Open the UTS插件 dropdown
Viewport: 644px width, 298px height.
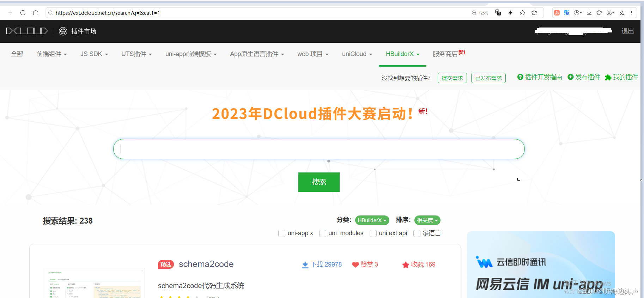tap(136, 54)
